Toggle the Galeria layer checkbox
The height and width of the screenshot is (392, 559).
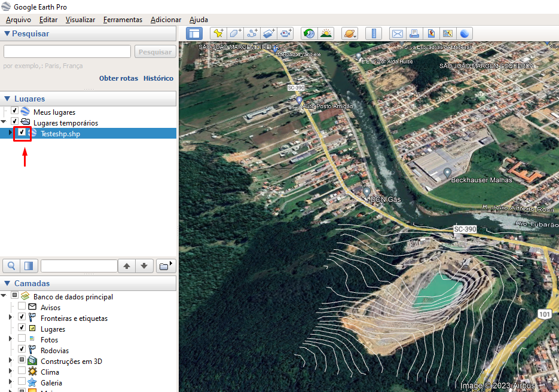point(22,381)
